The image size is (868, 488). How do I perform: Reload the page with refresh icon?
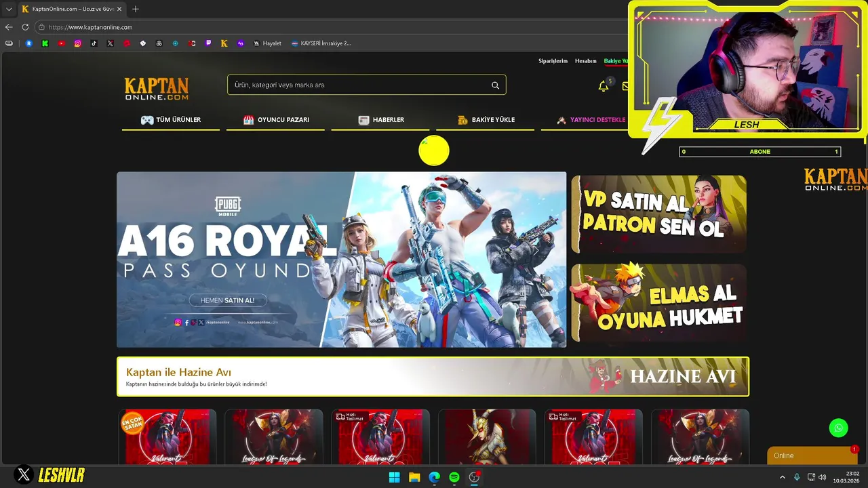tap(25, 27)
